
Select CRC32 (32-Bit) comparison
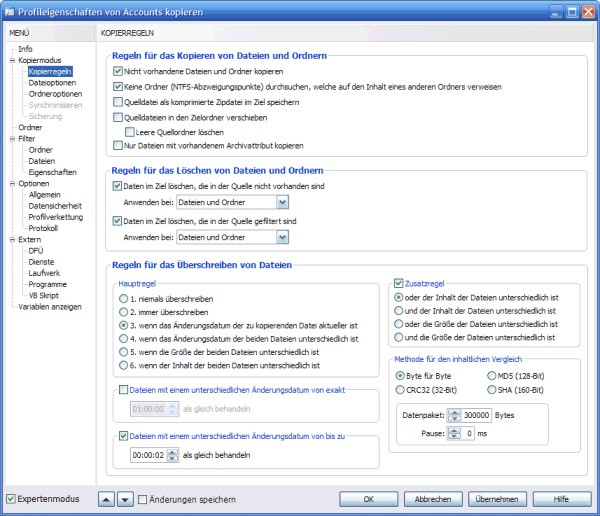399,390
